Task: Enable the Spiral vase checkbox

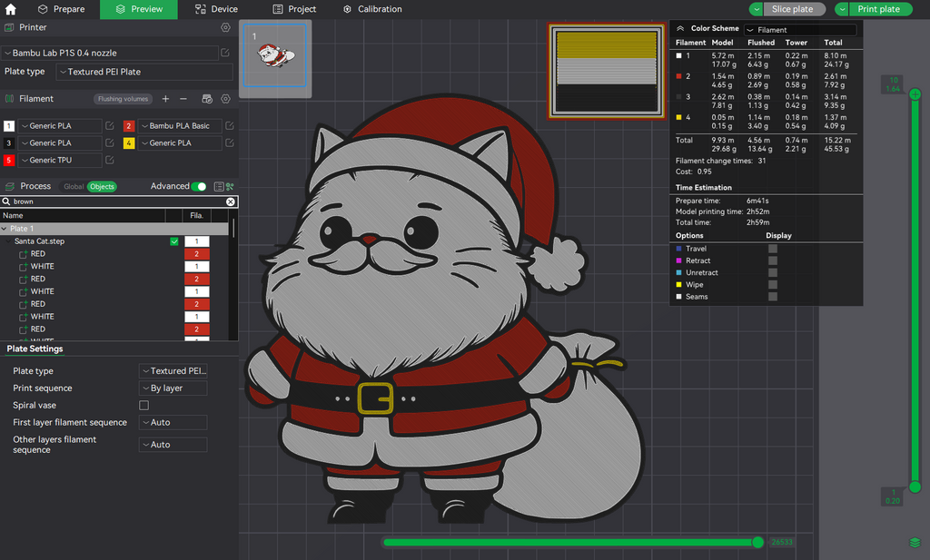Action: [144, 406]
